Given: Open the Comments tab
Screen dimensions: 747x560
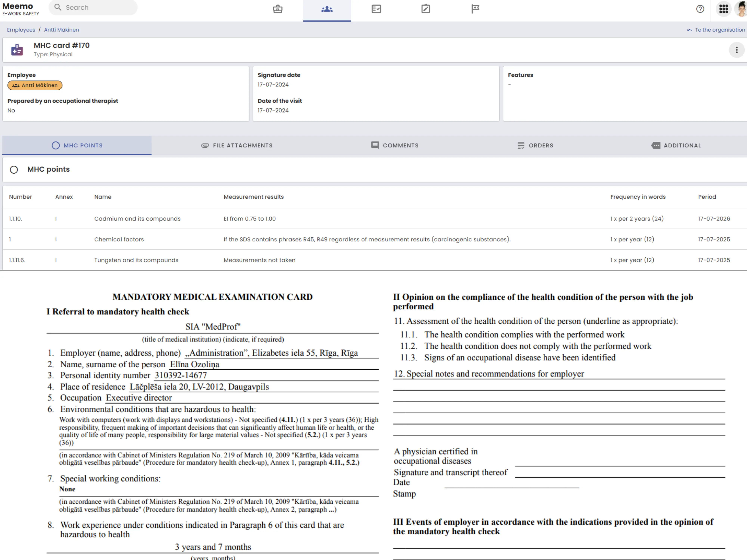Looking at the screenshot, I should pos(394,145).
